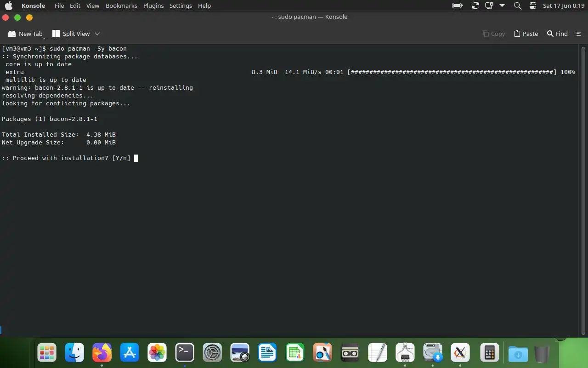Image resolution: width=588 pixels, height=368 pixels.
Task: Open the Trash in the dock
Action: coord(542,354)
